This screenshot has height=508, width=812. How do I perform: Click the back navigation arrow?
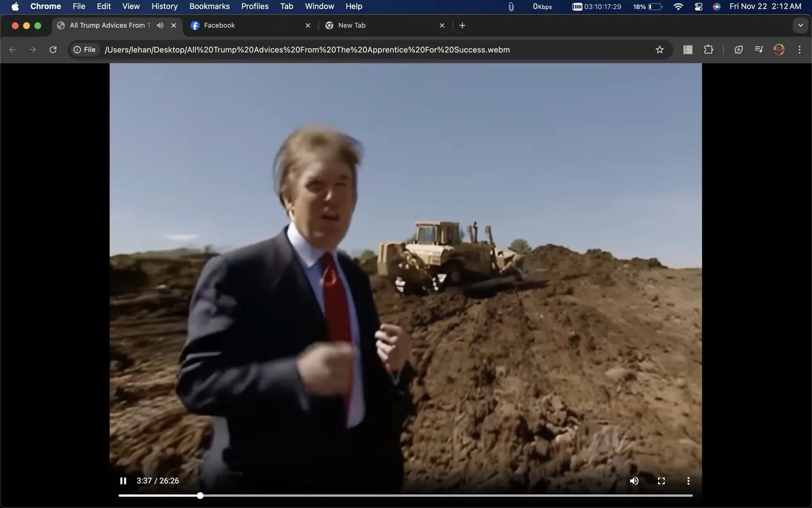tap(12, 49)
